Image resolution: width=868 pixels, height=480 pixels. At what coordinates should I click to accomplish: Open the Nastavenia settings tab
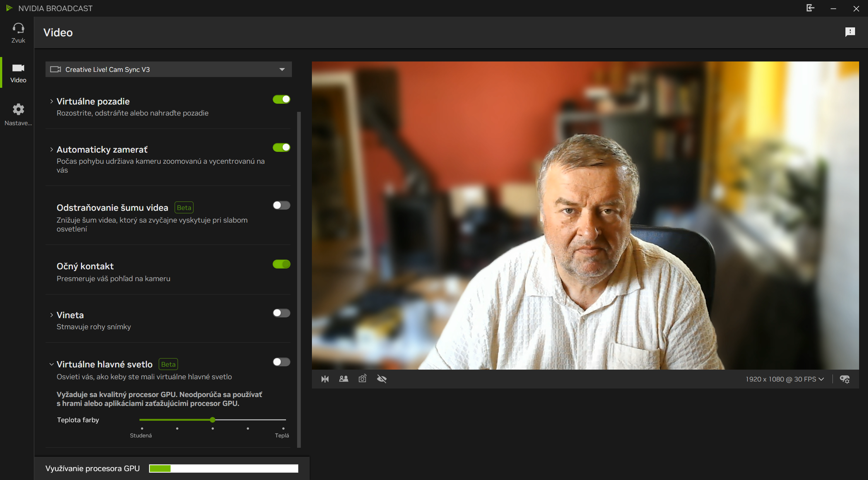18,114
